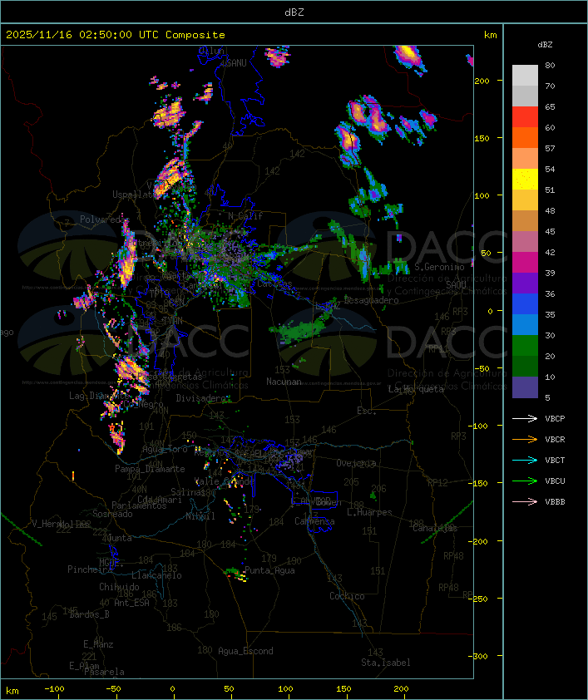
Task: Click the Llancanelo place label on map
Action: click(x=156, y=575)
